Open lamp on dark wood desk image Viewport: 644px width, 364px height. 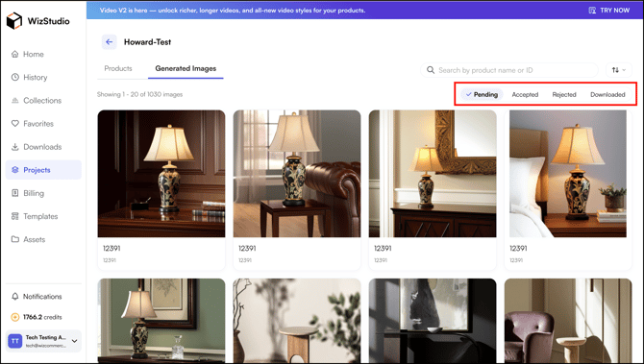pyautogui.click(x=161, y=174)
